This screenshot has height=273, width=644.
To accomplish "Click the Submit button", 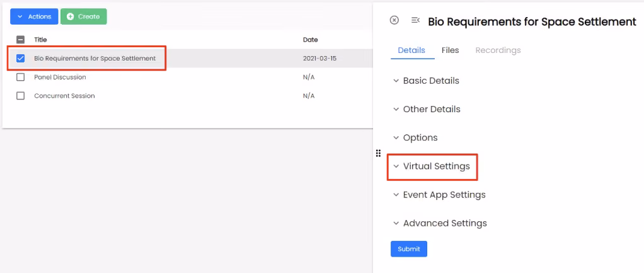I will click(x=409, y=249).
